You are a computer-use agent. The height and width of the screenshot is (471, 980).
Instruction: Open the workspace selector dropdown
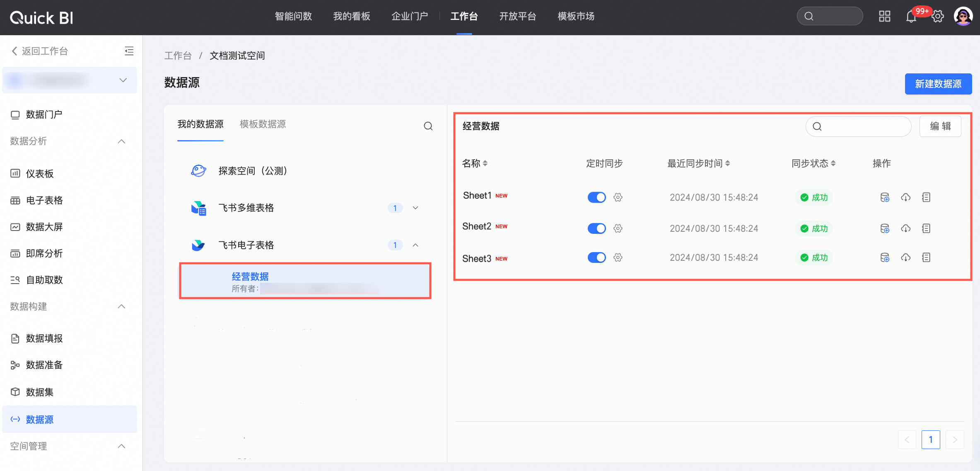pyautogui.click(x=70, y=80)
